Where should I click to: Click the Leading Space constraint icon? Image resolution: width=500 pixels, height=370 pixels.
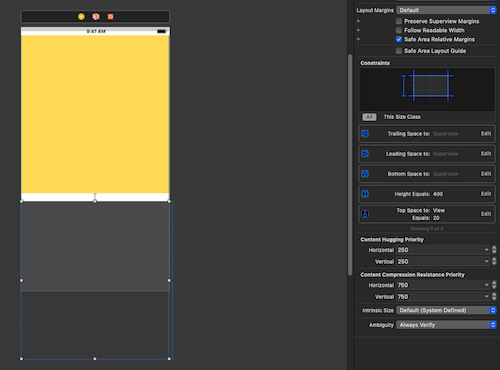[365, 154]
